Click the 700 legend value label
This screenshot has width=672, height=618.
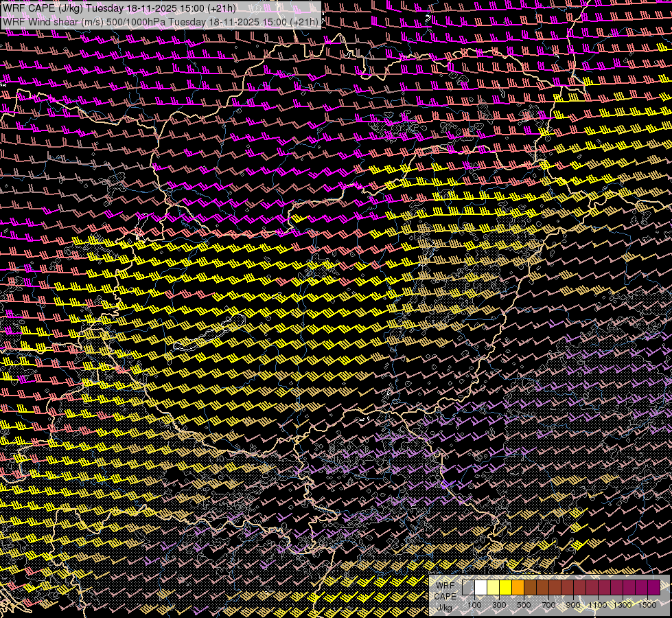[x=548, y=605]
